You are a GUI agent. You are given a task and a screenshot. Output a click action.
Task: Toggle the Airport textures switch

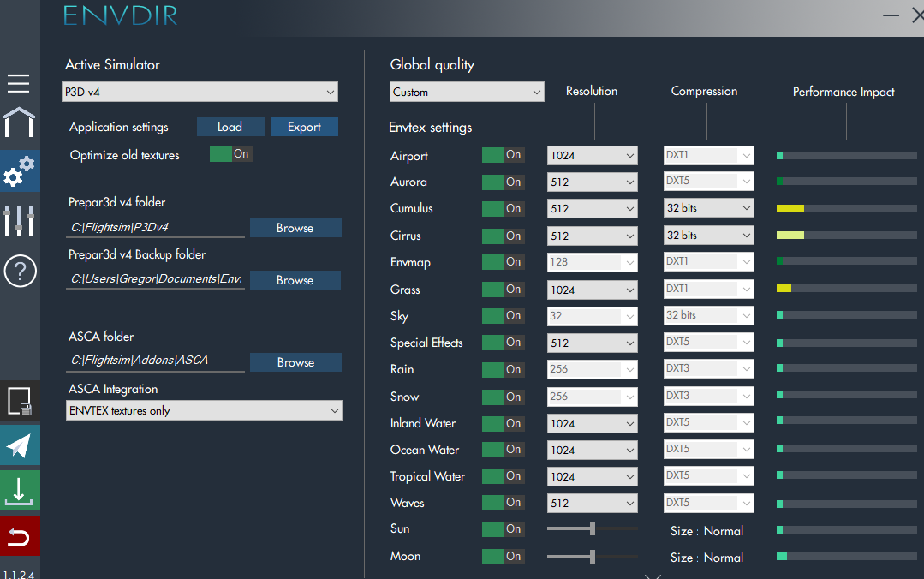[x=503, y=155]
